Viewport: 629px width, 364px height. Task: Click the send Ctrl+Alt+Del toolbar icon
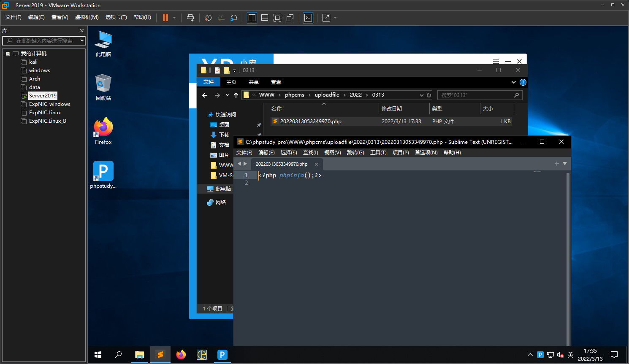(x=190, y=18)
